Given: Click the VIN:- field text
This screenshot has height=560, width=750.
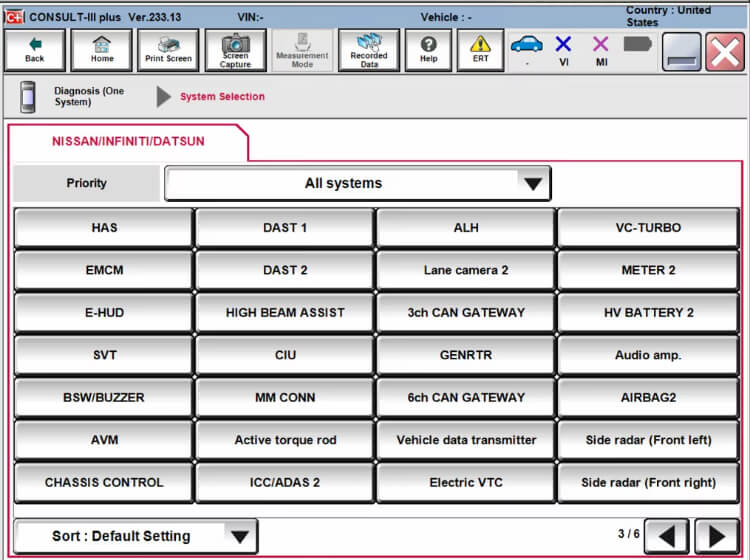Looking at the screenshot, I should 250,17.
